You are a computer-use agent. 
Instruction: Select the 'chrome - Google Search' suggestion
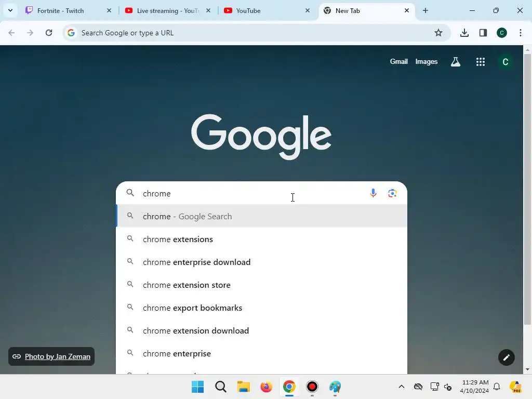click(262, 216)
